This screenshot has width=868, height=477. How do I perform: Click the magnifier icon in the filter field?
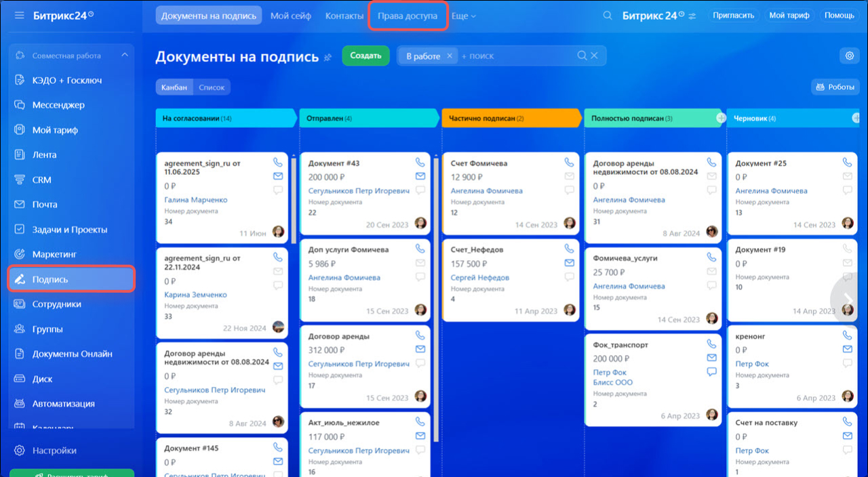click(582, 56)
